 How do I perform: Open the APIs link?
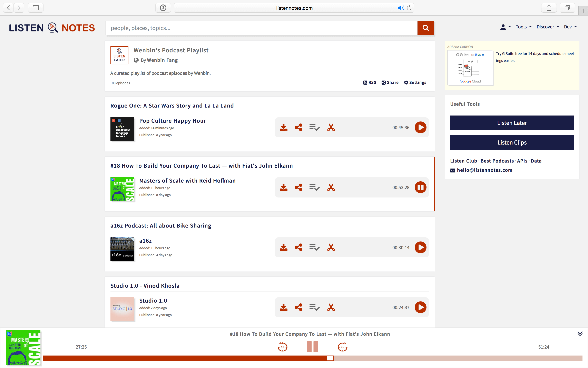[522, 161]
